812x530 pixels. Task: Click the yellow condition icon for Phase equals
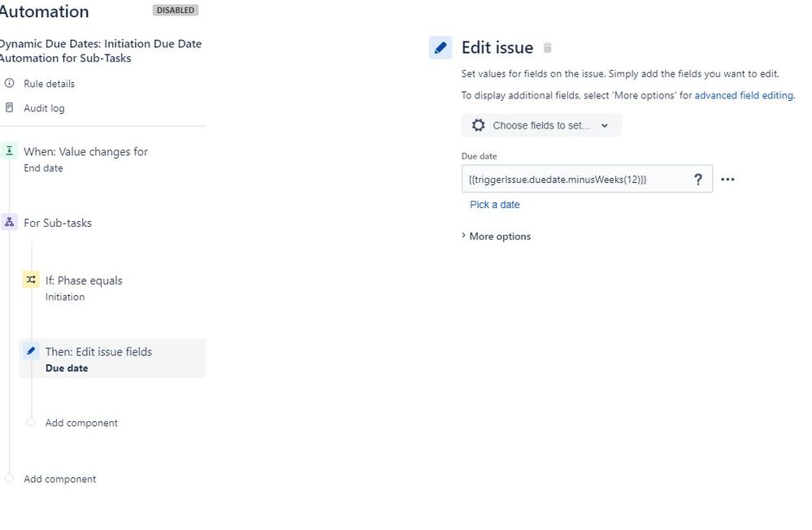(x=31, y=280)
